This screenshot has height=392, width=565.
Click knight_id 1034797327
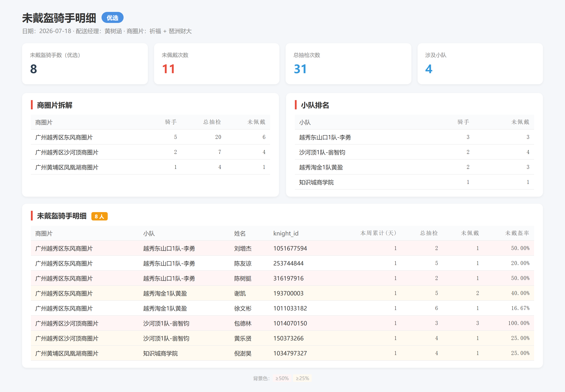click(290, 353)
